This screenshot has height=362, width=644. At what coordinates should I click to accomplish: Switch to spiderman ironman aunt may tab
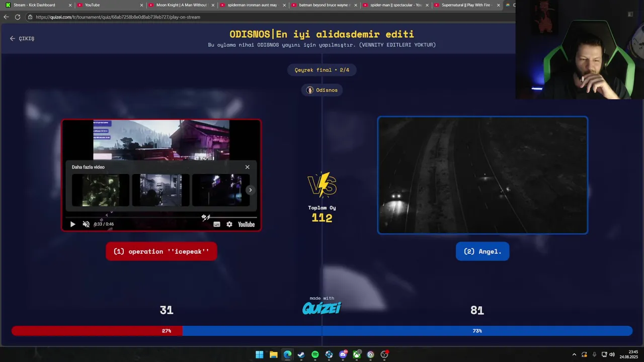pyautogui.click(x=252, y=5)
